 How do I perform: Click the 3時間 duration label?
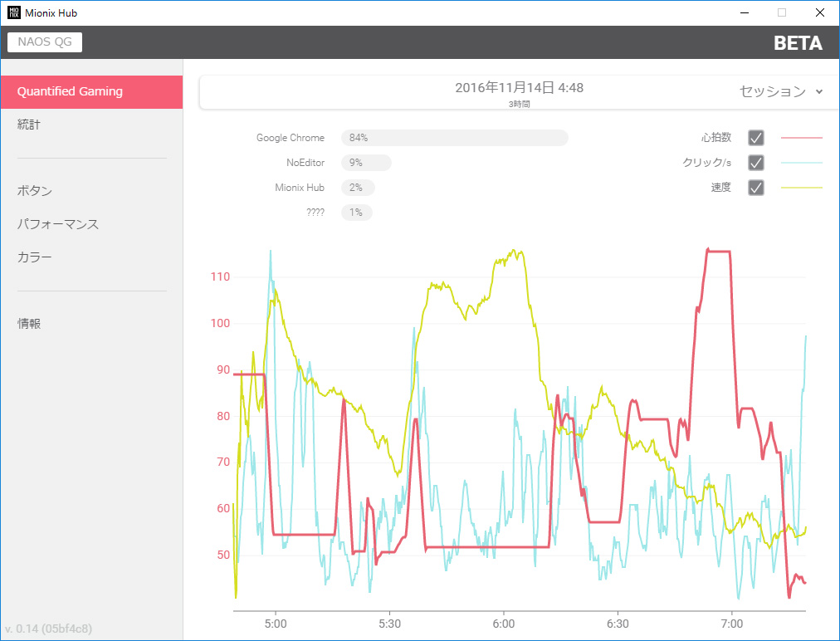click(x=519, y=104)
